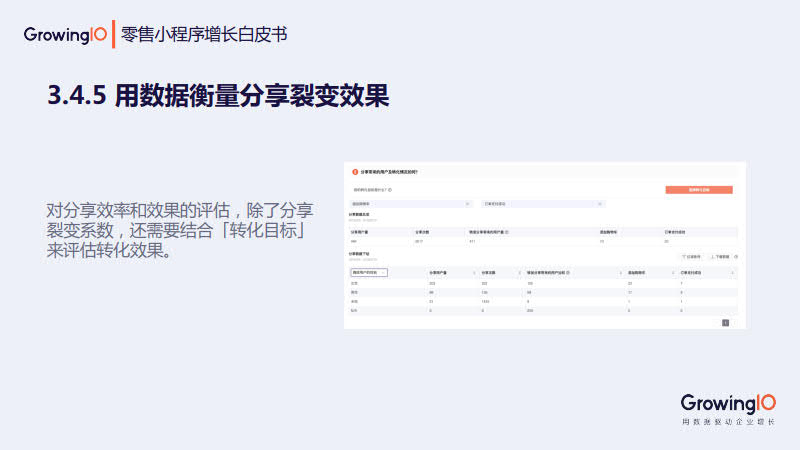Image resolution: width=800 pixels, height=450 pixels.
Task: Select page 1 in the table pagination
Action: tap(726, 322)
